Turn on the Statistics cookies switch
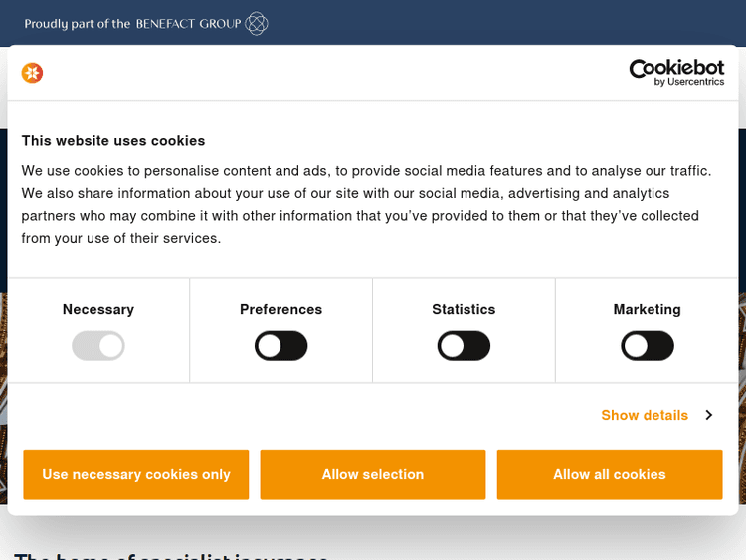The height and width of the screenshot is (560, 746). pos(464,346)
